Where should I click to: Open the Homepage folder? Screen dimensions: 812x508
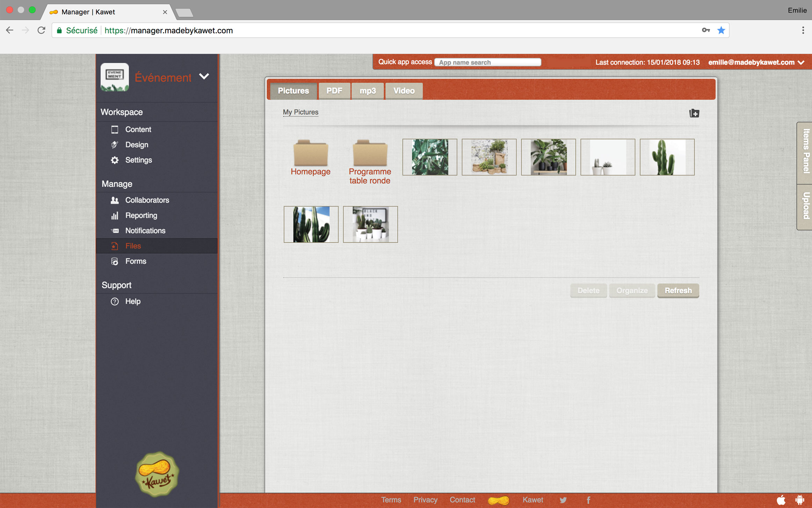[310, 154]
